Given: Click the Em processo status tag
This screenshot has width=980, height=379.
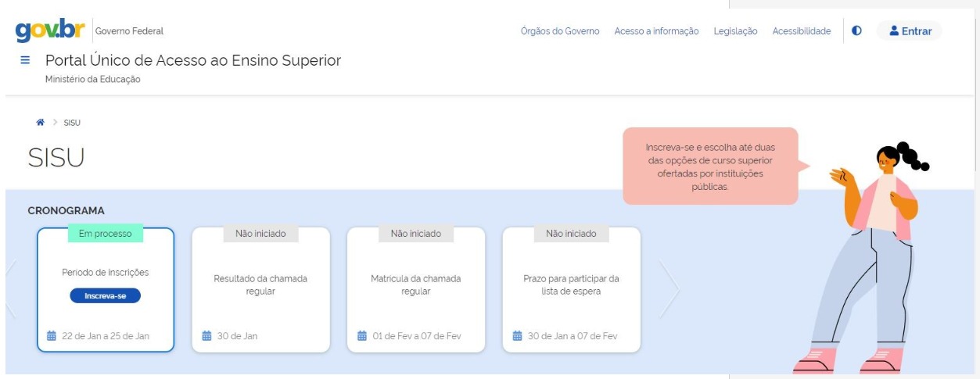Looking at the screenshot, I should (106, 233).
